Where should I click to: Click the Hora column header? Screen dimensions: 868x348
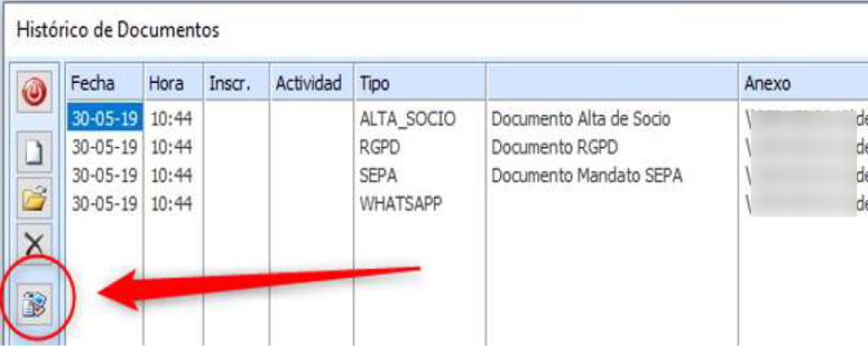click(166, 83)
